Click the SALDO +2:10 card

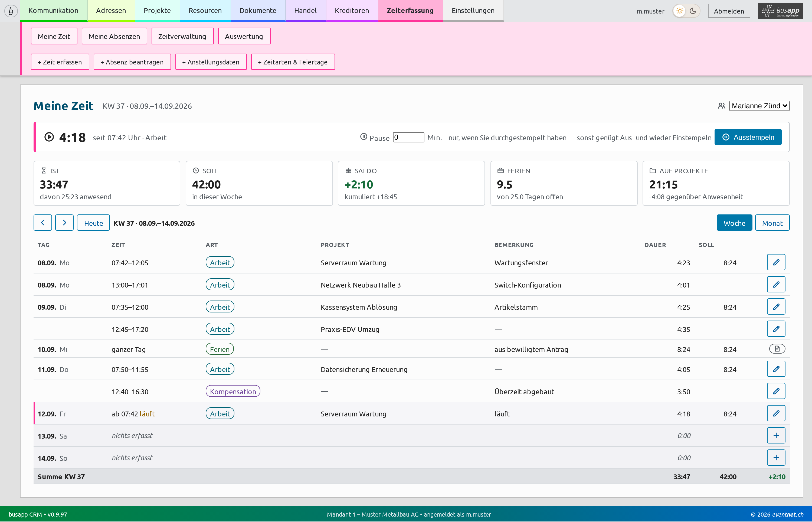pos(411,183)
